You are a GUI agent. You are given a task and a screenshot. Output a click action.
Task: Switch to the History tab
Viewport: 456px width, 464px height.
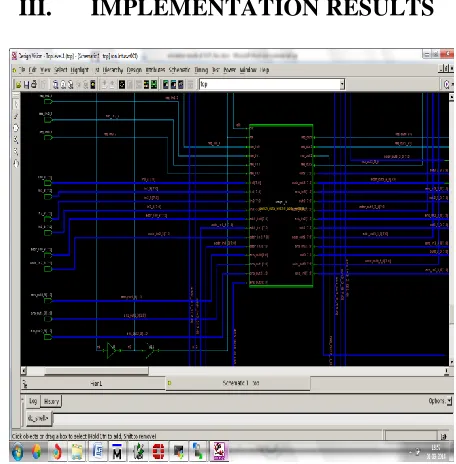tap(51, 401)
